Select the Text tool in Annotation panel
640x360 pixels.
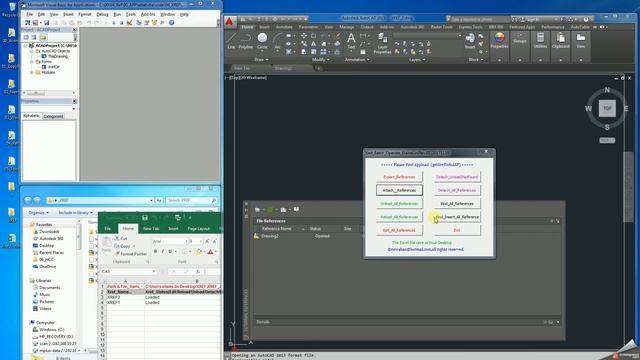pos(351,41)
